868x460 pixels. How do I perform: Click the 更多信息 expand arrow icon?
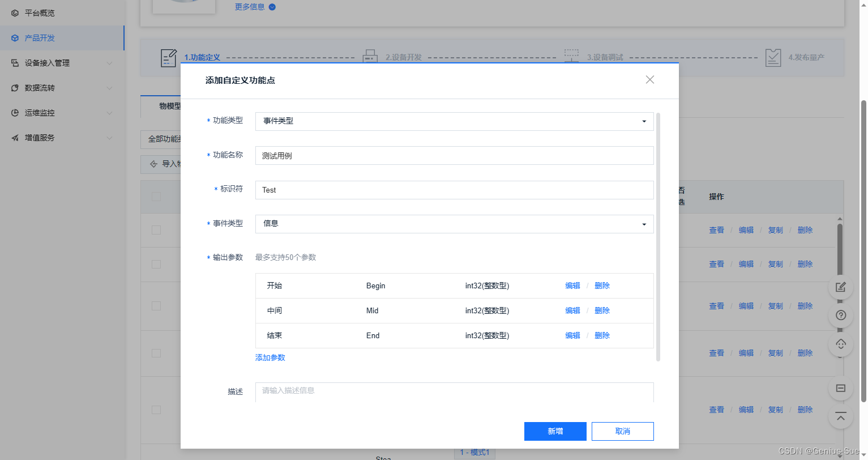[272, 7]
